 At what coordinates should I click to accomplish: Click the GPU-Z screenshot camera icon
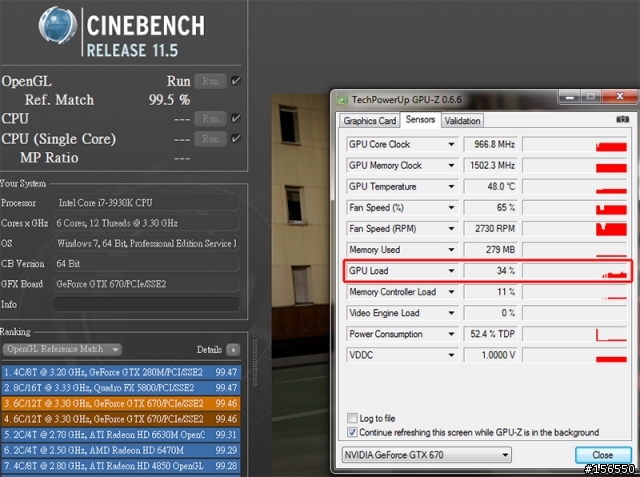point(622,119)
